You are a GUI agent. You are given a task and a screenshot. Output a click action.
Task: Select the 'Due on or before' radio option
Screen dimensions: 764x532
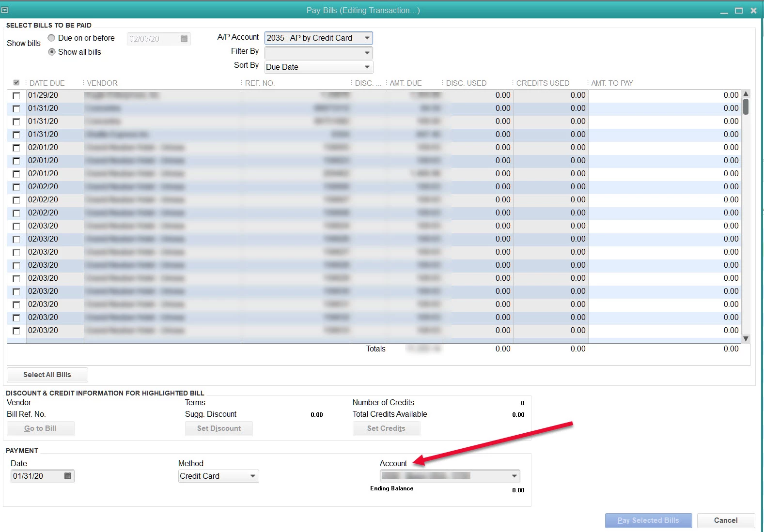(x=51, y=38)
